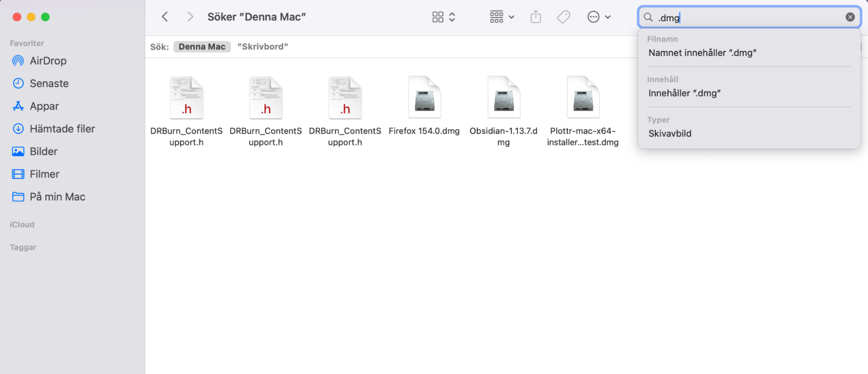The width and height of the screenshot is (868, 374).
Task: Open Bilder in the sidebar
Action: [43, 151]
